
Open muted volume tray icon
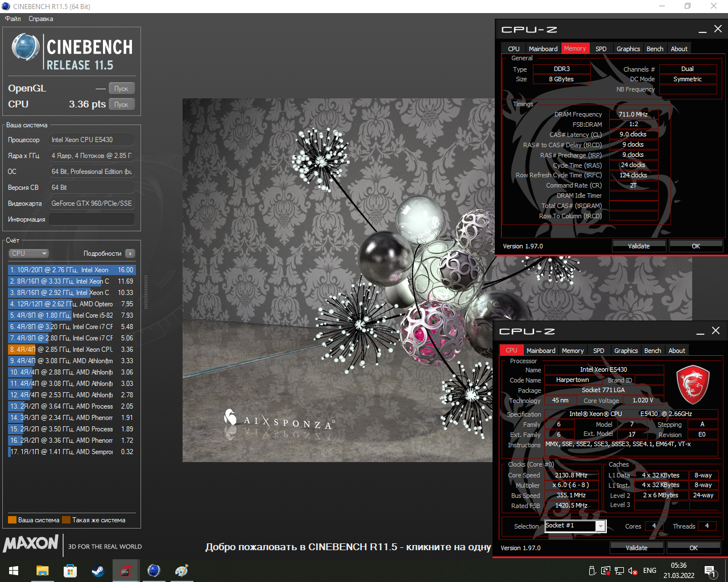(632, 571)
